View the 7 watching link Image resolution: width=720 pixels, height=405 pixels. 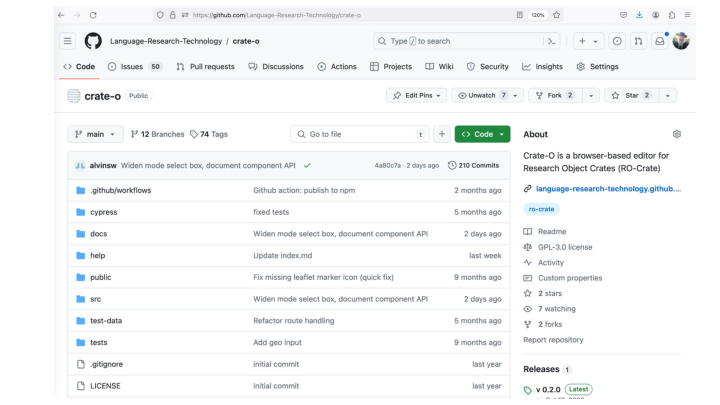click(557, 309)
